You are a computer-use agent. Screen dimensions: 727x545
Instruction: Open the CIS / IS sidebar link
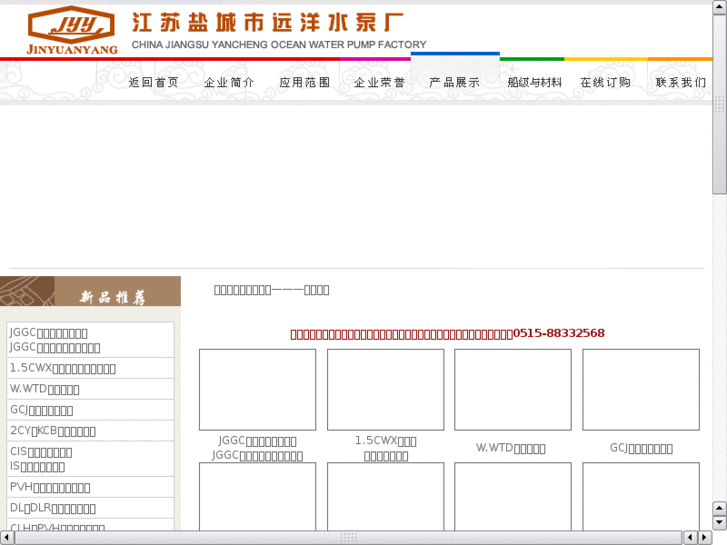coord(41,459)
